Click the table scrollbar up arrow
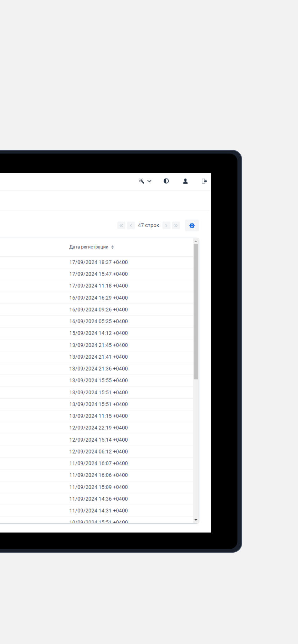The width and height of the screenshot is (298, 644). 196,241
